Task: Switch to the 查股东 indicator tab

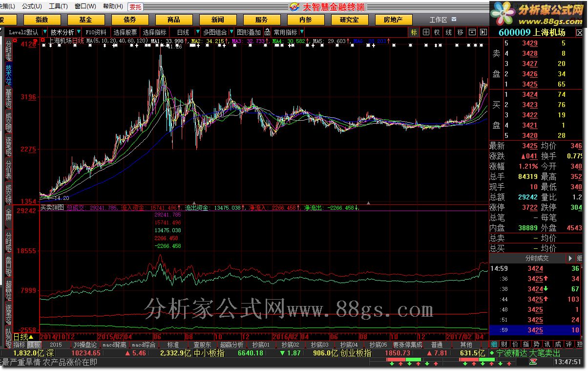Action: click(x=202, y=345)
